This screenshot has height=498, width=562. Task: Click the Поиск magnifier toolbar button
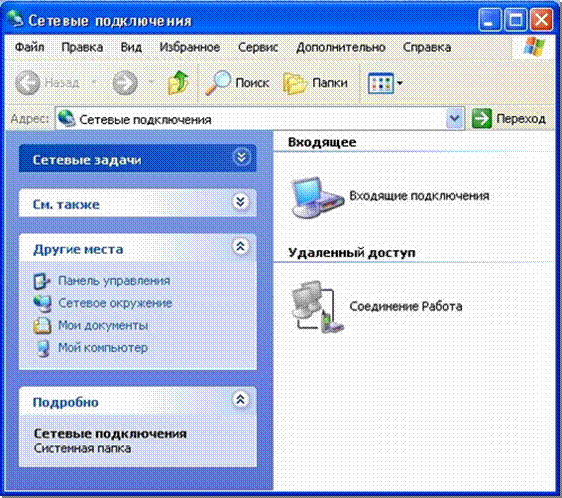click(237, 83)
